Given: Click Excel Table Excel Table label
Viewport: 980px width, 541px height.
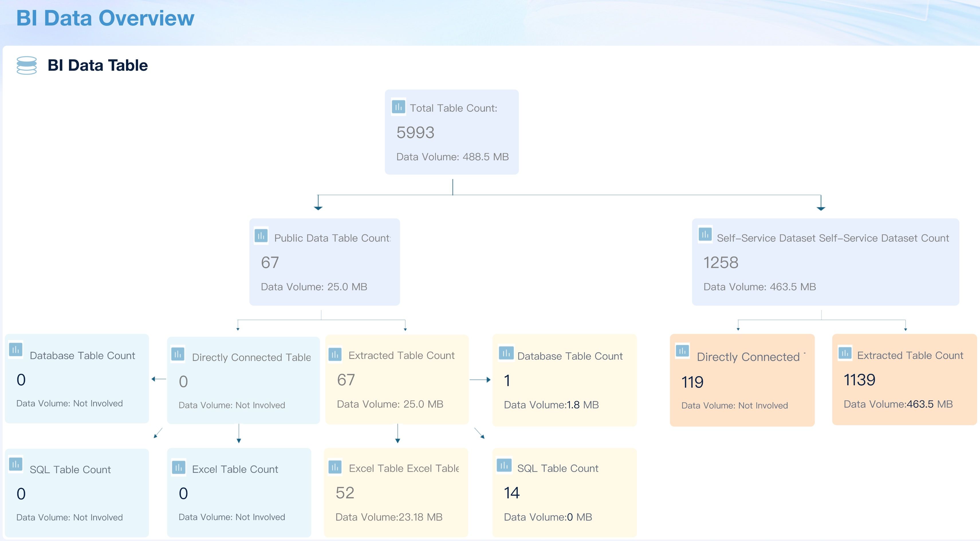Looking at the screenshot, I should (x=404, y=468).
